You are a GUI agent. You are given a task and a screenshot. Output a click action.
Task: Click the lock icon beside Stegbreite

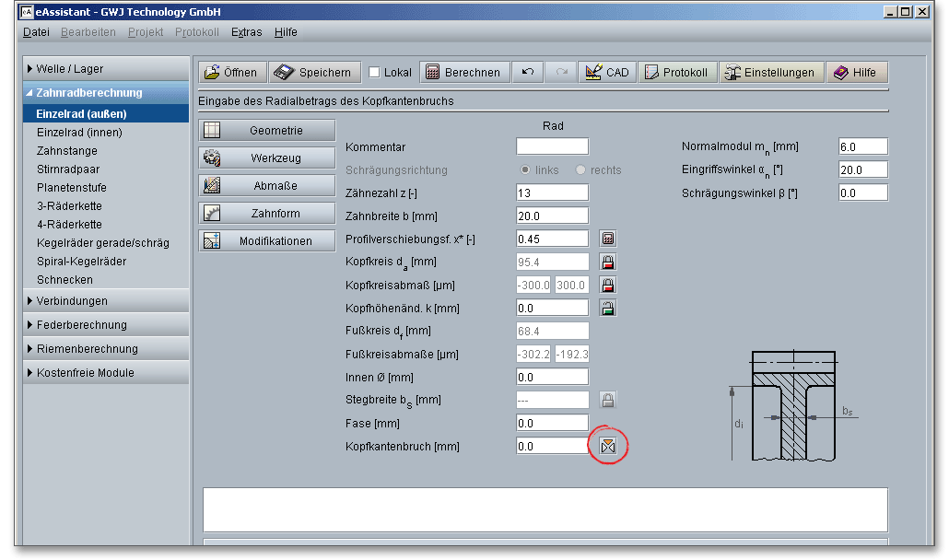click(608, 400)
